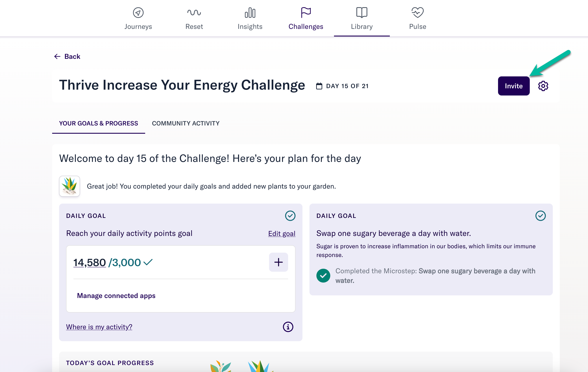This screenshot has width=588, height=372.
Task: Toggle the sugary beverage goal checkmark circle
Action: point(540,216)
